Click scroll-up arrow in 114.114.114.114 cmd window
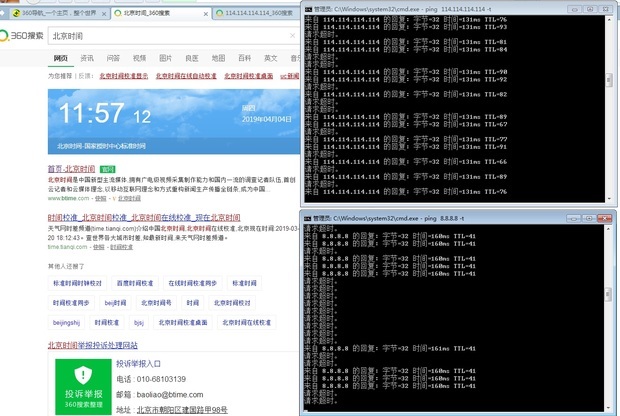The image size is (620, 416). pos(609,19)
